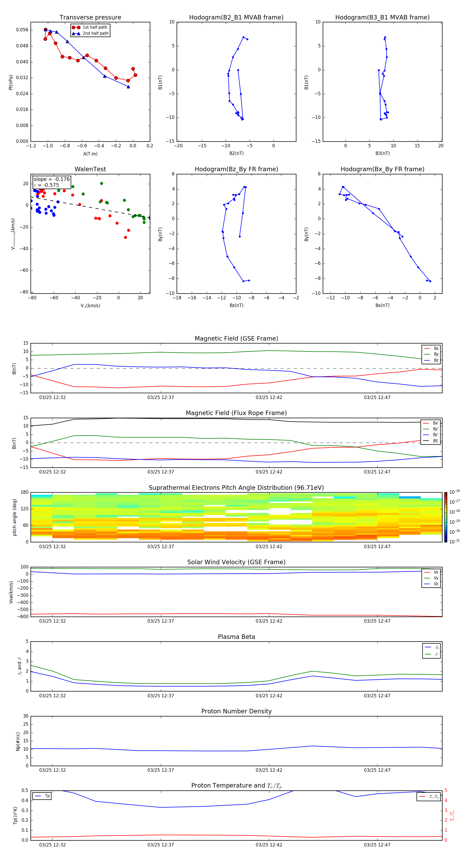Click the 'Bx(nT)' x-axis label
Viewport: 473px width, 868px height.
click(382, 305)
